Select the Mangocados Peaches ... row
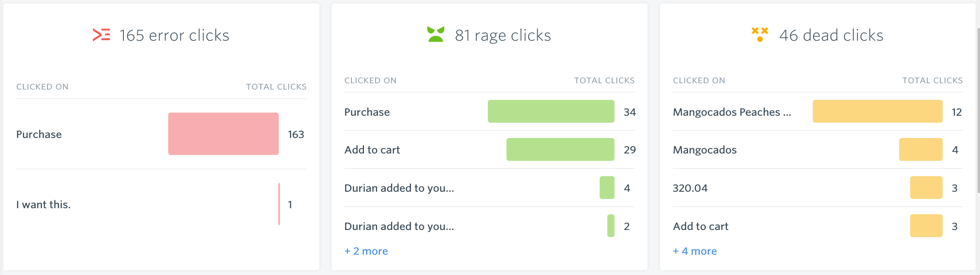Image resolution: width=980 pixels, height=275 pixels. tap(817, 112)
